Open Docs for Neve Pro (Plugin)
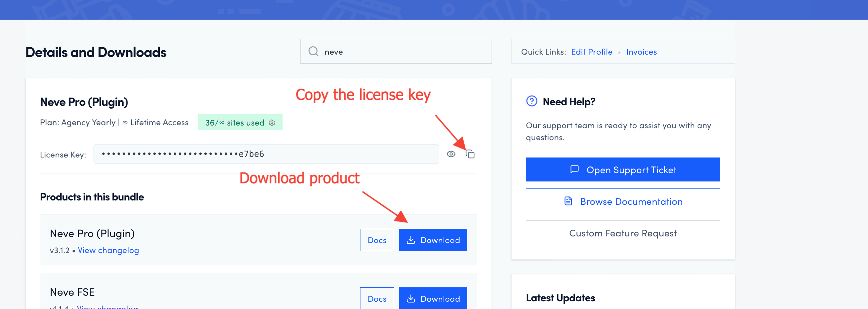The width and height of the screenshot is (868, 309). pos(377,240)
